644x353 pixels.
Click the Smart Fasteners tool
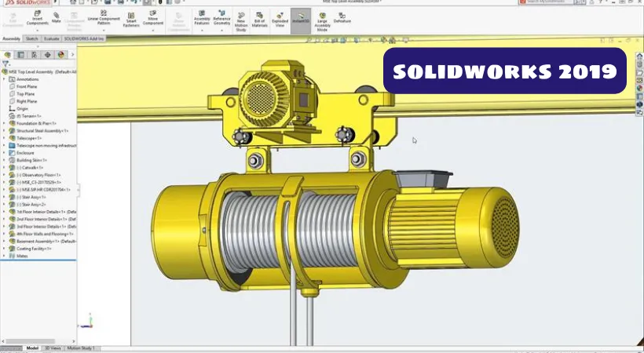tap(131, 20)
